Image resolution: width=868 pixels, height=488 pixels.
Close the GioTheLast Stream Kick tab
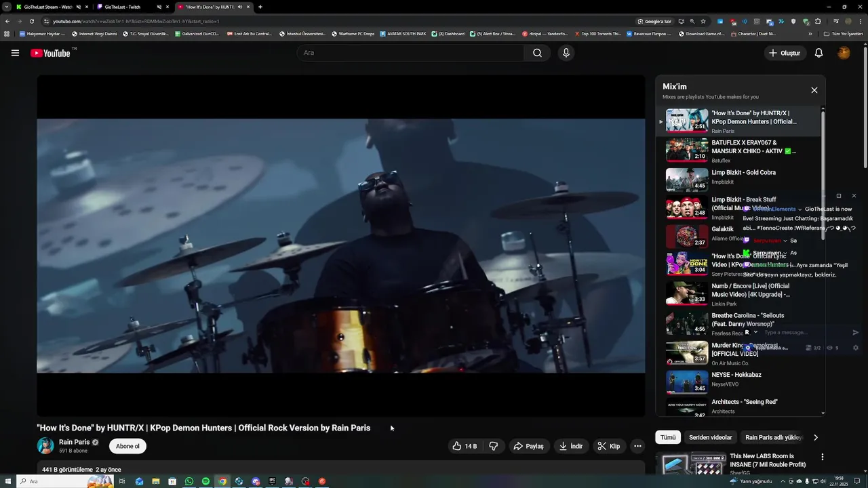(86, 7)
